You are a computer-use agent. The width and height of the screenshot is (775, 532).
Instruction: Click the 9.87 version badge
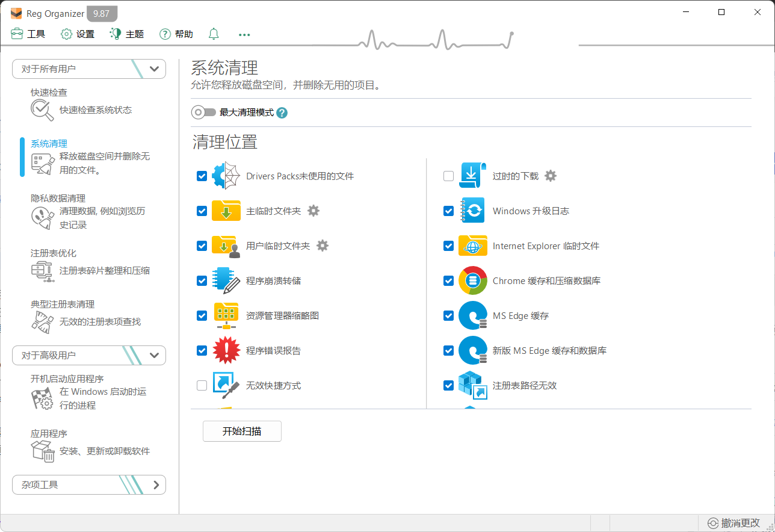tap(102, 13)
